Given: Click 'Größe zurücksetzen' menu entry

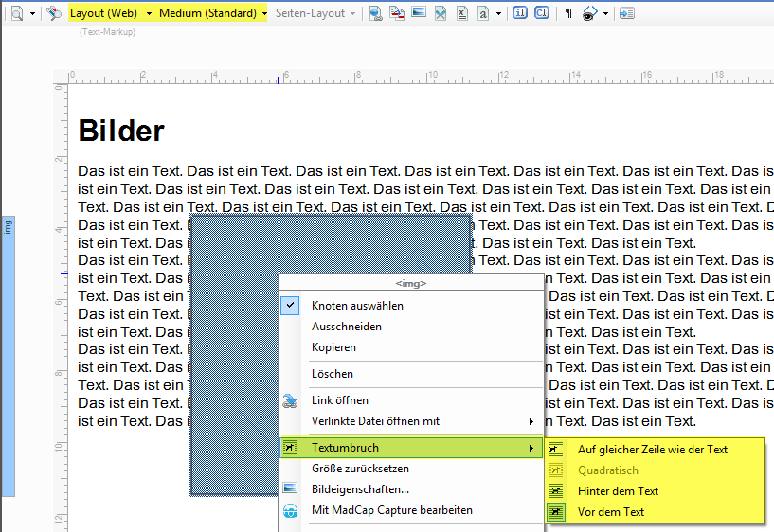Looking at the screenshot, I should coord(360,469).
